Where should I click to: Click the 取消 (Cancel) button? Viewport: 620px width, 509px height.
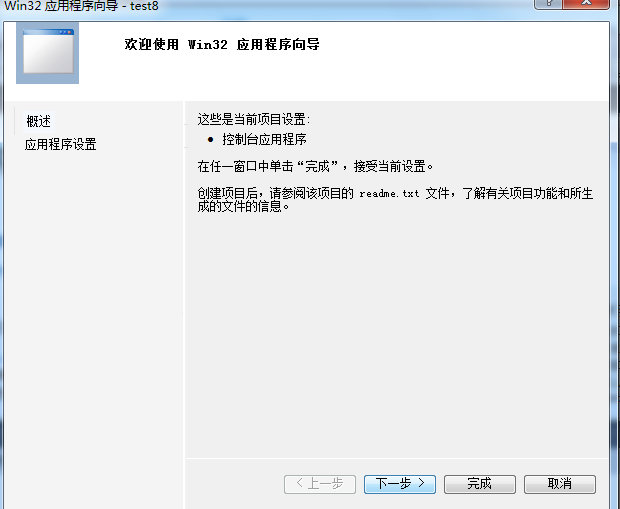pyautogui.click(x=560, y=484)
